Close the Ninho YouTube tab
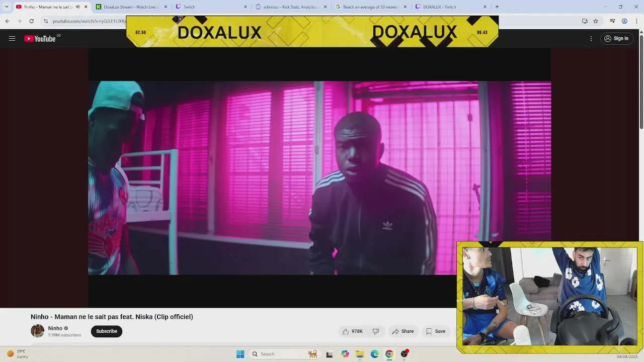This screenshot has width=644, height=362. tap(86, 7)
